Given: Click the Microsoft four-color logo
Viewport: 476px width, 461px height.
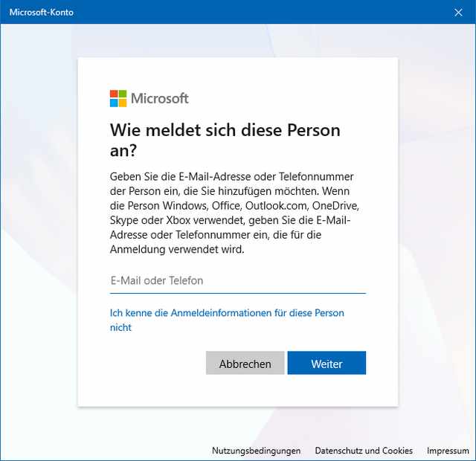Looking at the screenshot, I should [118, 98].
